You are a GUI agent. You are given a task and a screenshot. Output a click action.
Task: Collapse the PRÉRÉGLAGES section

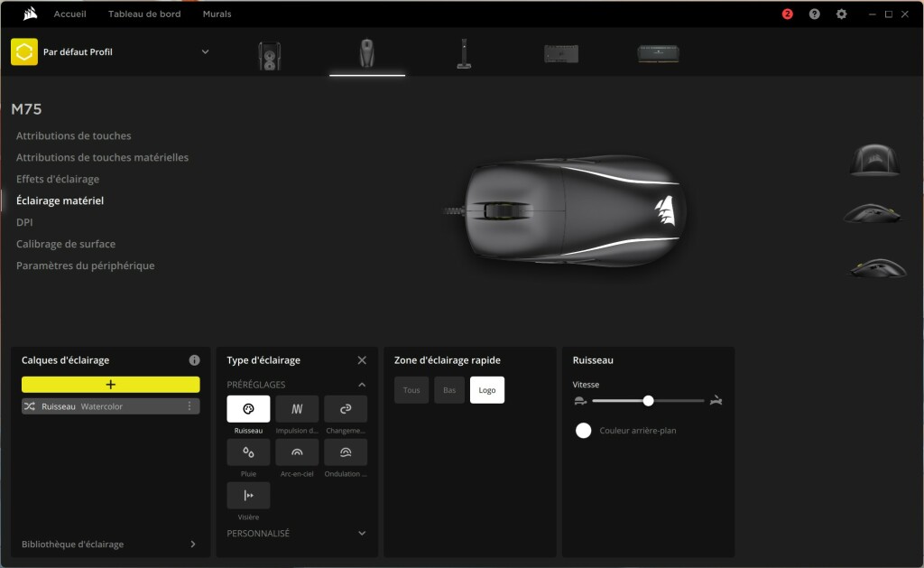click(x=362, y=383)
